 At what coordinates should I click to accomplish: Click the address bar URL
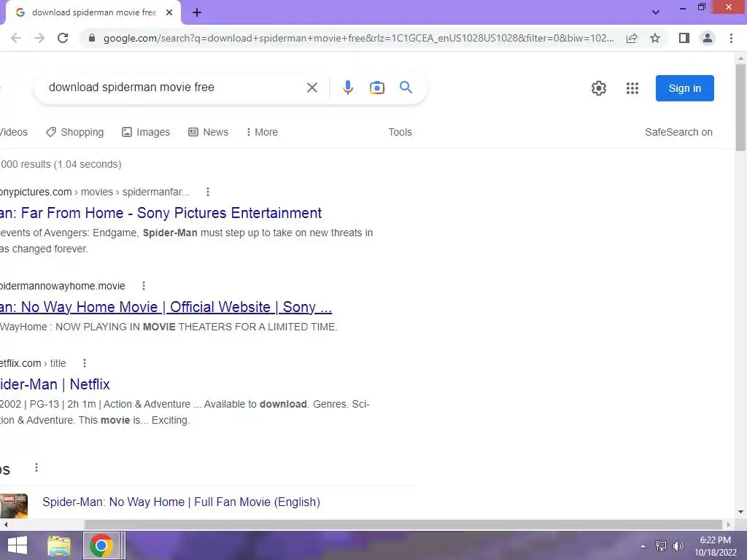358,38
